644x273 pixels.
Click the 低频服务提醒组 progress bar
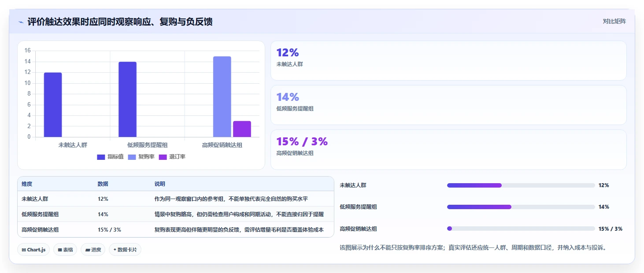click(x=521, y=207)
